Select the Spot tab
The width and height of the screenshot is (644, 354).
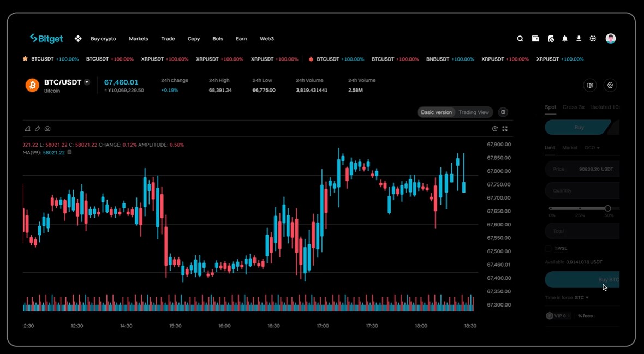[x=550, y=107]
